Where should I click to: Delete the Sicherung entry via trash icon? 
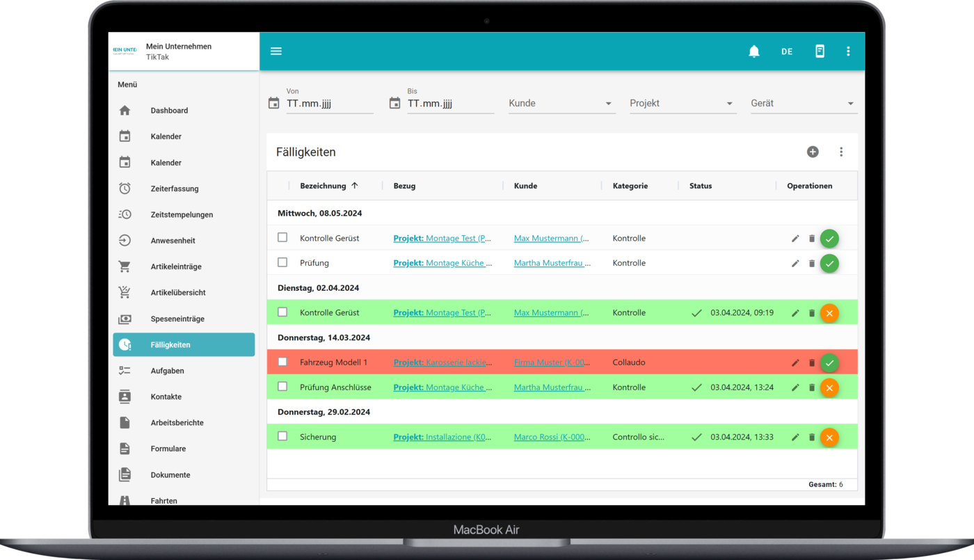(811, 438)
